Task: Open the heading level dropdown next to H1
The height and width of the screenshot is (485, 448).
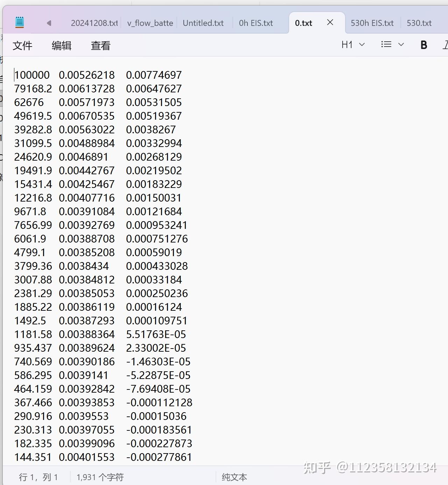Action: 362,44
